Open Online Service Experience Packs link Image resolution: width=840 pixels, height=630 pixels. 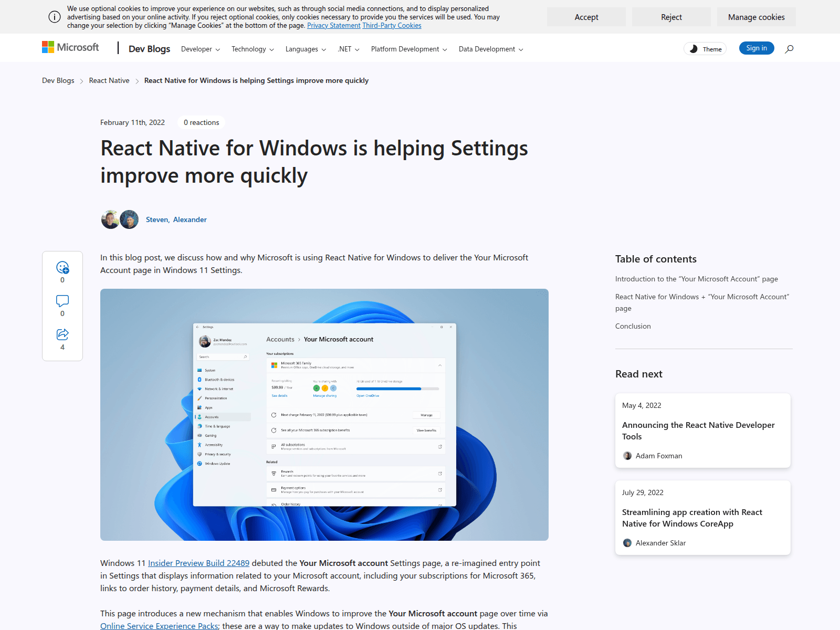(x=159, y=626)
